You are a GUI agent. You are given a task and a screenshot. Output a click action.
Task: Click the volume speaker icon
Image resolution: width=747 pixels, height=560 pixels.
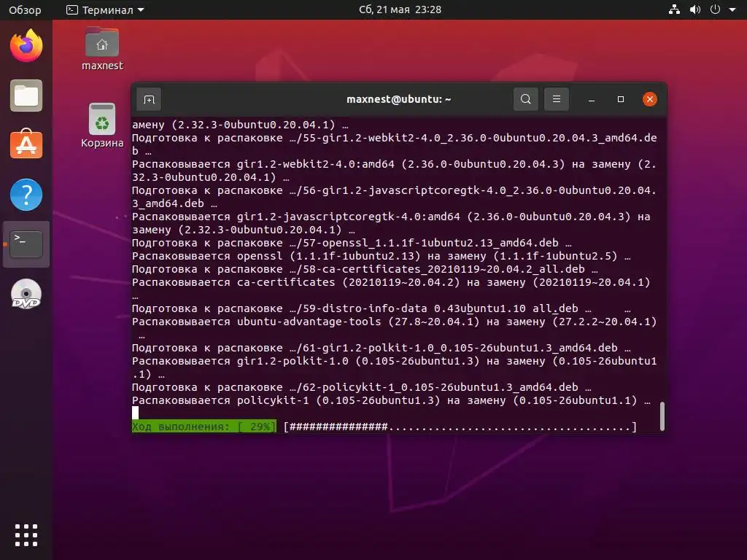(695, 9)
